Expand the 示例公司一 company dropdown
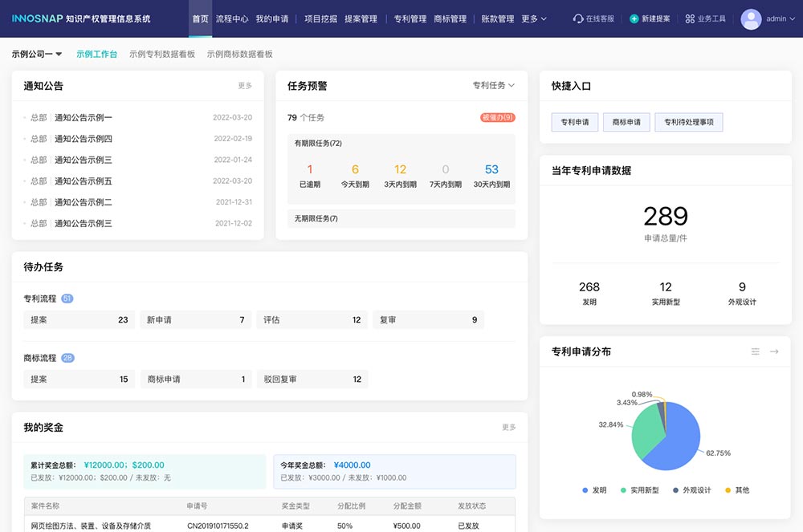 (x=37, y=54)
